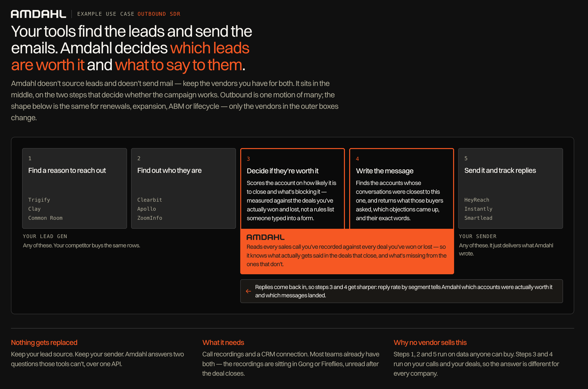Select Smartlead vendor entry
This screenshot has width=588, height=389.
point(478,218)
